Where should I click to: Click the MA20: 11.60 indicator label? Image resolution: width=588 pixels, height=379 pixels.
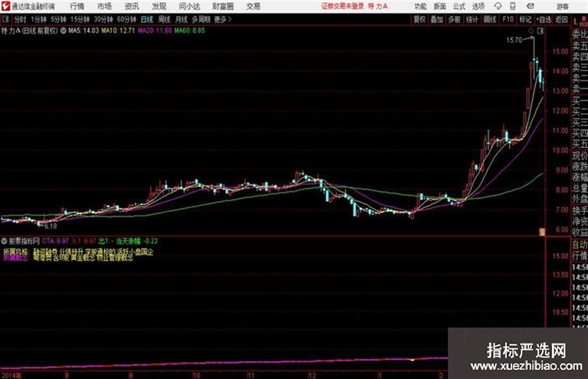(x=155, y=30)
